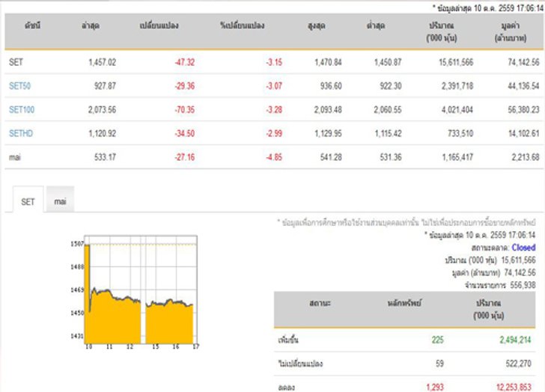Select SETHD low value 1,115.42
545x392 pixels.
tap(388, 133)
